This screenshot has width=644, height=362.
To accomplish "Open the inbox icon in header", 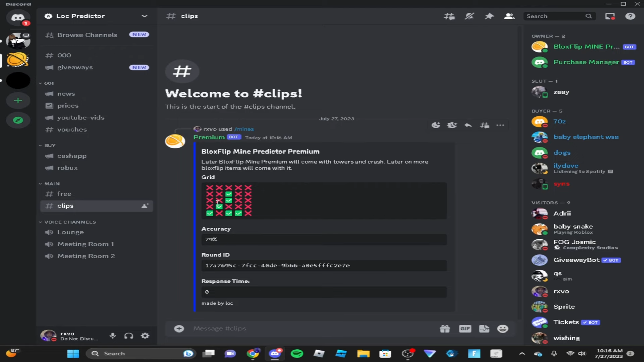I will pos(610,16).
